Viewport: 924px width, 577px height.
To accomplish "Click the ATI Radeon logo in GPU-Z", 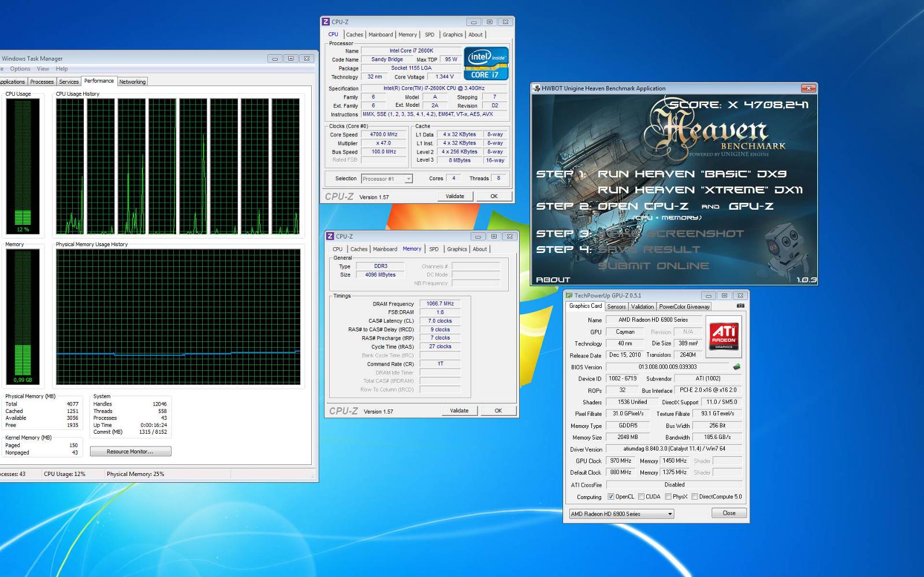I will click(724, 336).
